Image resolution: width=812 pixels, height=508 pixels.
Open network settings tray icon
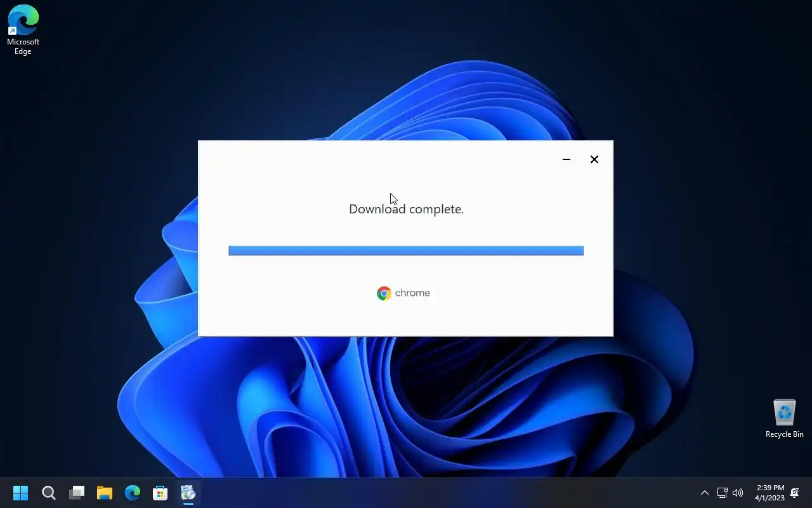tap(722, 493)
